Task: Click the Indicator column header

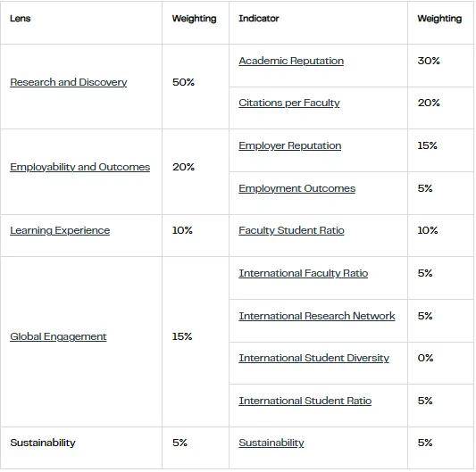Action: tap(259, 19)
